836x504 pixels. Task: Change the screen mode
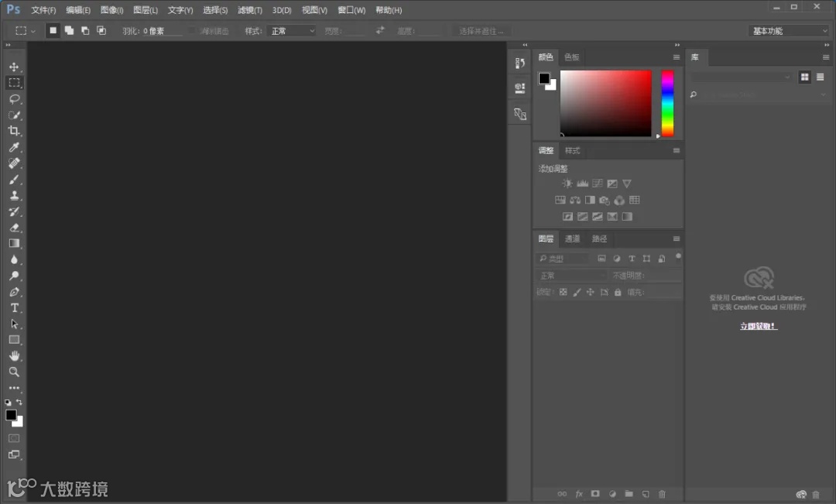tap(14, 454)
